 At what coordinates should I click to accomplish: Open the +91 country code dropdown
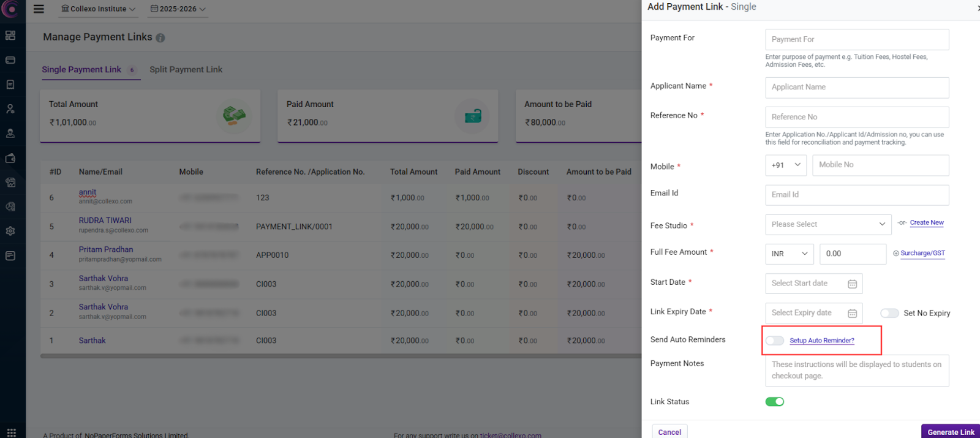(x=786, y=165)
